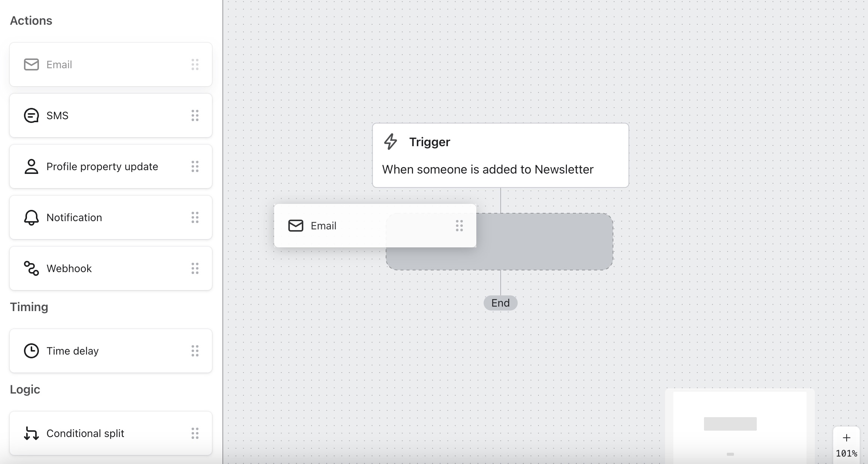Click the Conditional split icon
Image resolution: width=868 pixels, height=464 pixels.
tap(30, 433)
